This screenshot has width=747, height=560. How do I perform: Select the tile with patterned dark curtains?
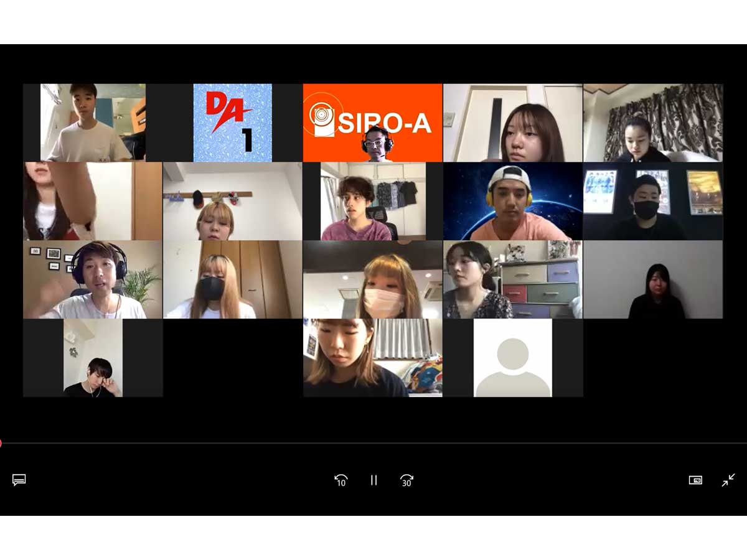coord(654,123)
